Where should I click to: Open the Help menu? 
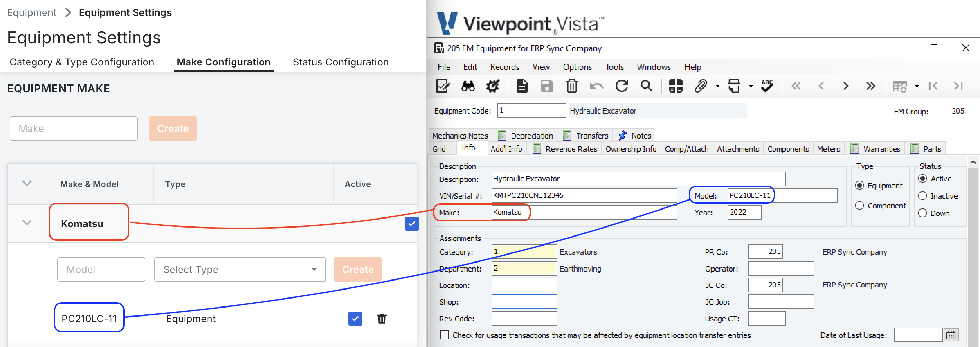[692, 67]
